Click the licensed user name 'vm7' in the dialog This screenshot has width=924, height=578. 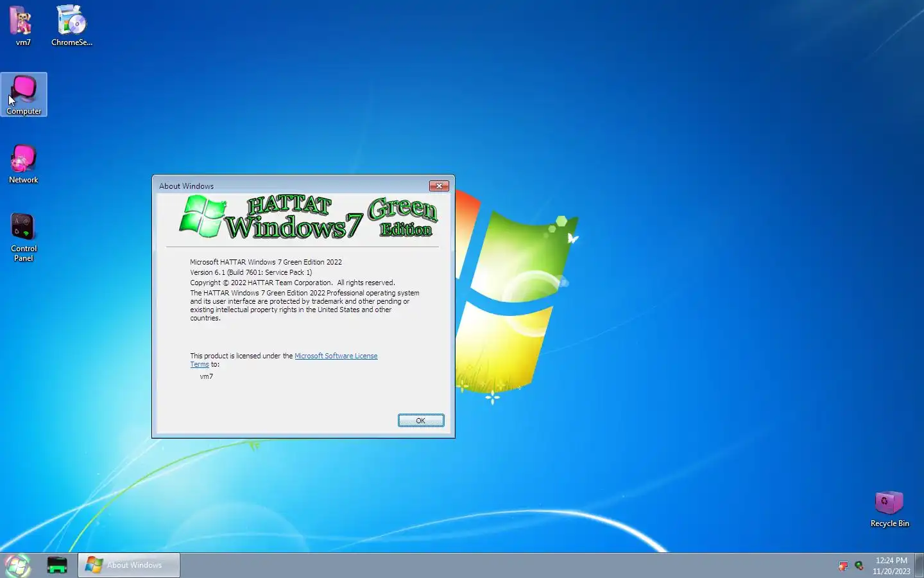pyautogui.click(x=207, y=376)
